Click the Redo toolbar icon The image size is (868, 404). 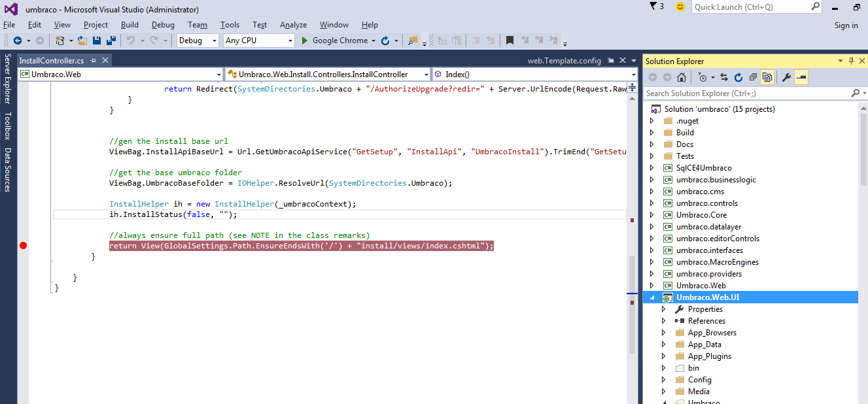click(154, 41)
